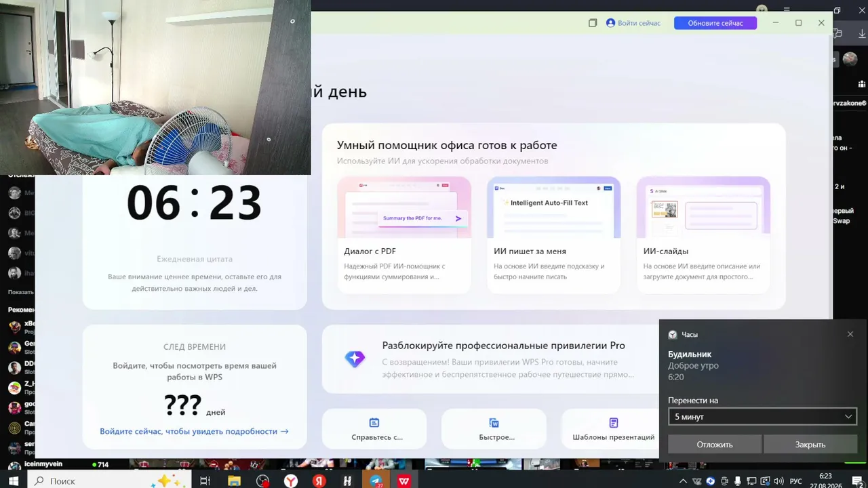Click the profile avatar in browser behind WPS
The width and height of the screenshot is (868, 488).
[850, 59]
